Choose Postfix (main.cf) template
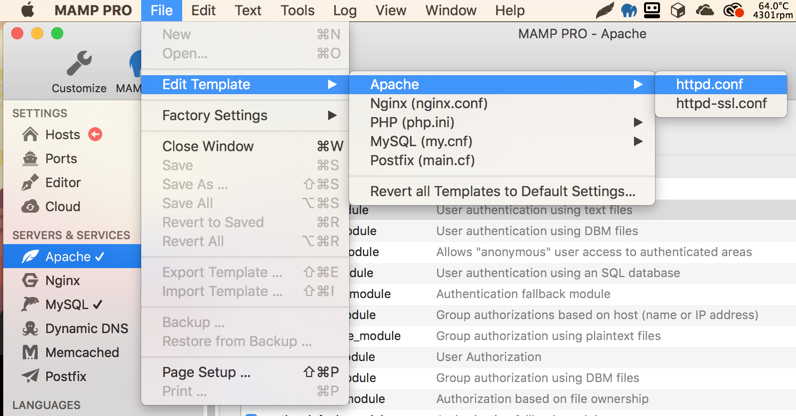 [502, 161]
